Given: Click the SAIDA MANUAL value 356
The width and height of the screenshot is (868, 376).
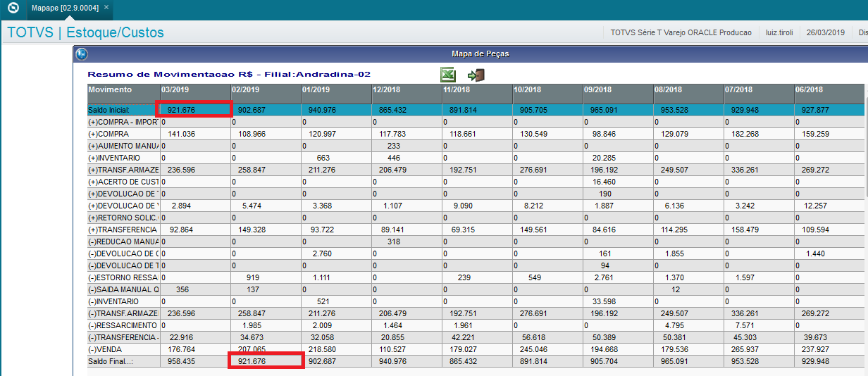Looking at the screenshot, I should tap(182, 289).
